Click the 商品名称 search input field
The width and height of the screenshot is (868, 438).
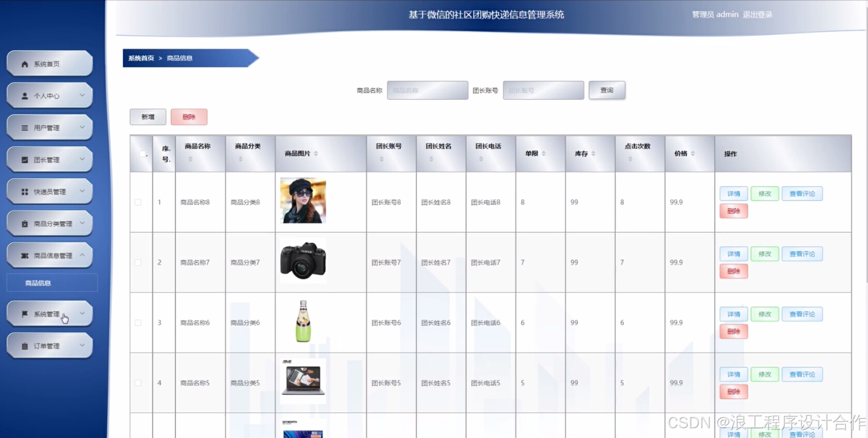tap(427, 90)
